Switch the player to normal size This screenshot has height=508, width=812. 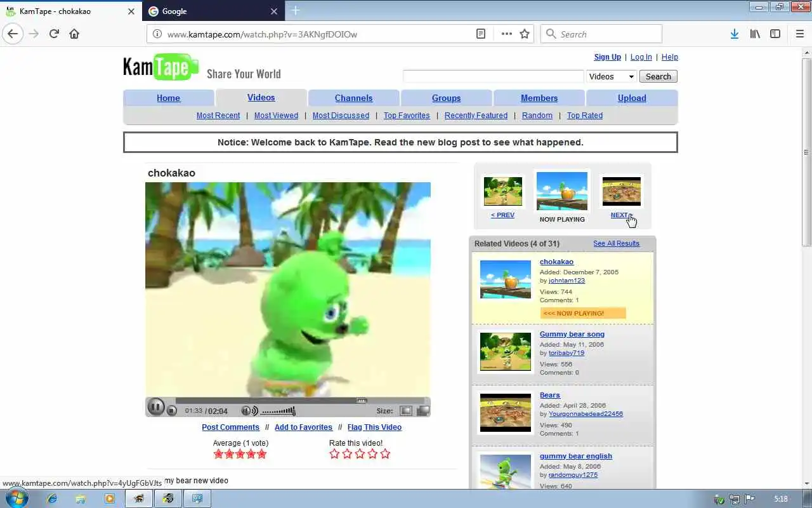[x=406, y=411]
